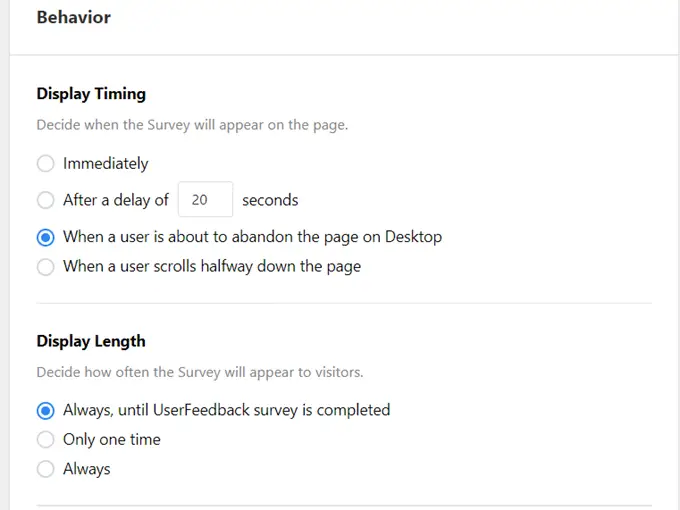The height and width of the screenshot is (510, 680).
Task: Select the Immediately radio button
Action: click(45, 163)
